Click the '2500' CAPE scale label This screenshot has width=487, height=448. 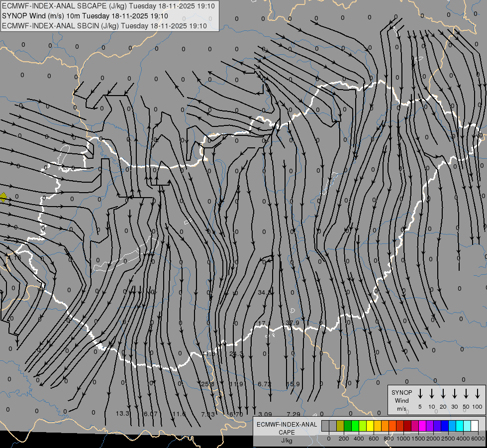click(x=448, y=439)
